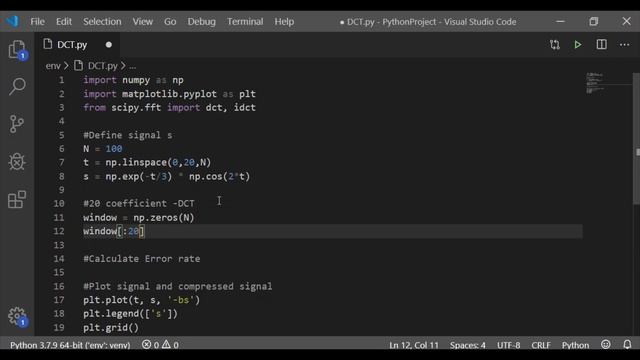Image resolution: width=640 pixels, height=360 pixels.
Task: Open the Terminal menu
Action: coord(245,22)
